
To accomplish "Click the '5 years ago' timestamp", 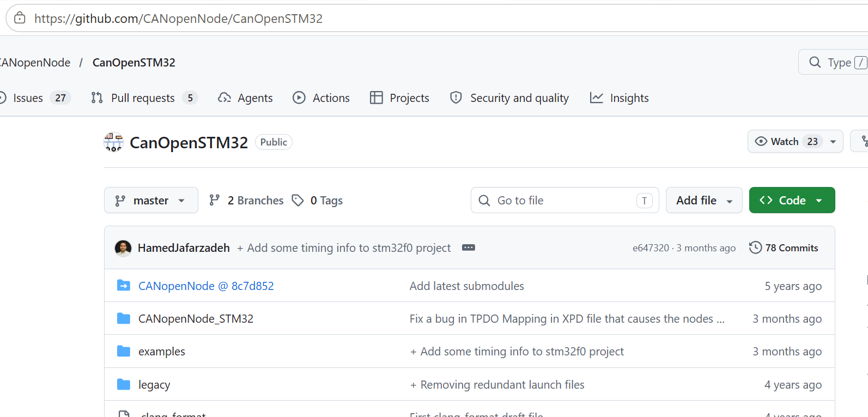I will click(793, 286).
